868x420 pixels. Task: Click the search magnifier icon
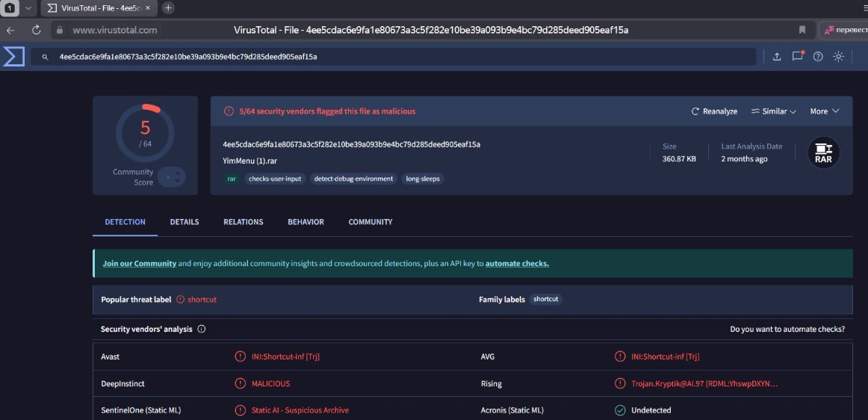[46, 57]
